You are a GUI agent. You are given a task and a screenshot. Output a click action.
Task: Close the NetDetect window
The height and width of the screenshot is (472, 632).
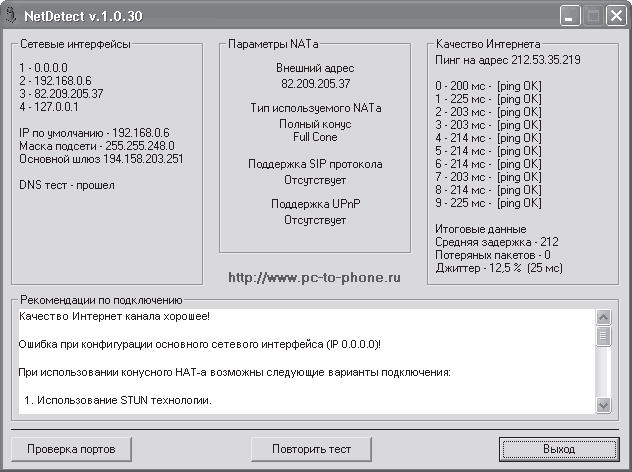[x=617, y=16]
